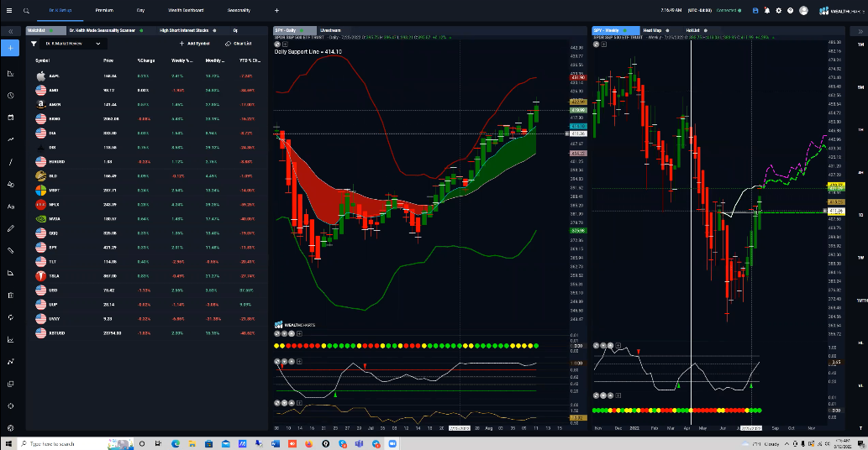Image resolution: width=868 pixels, height=450 pixels.
Task: Click the user avatar icon in top bar
Action: pyautogui.click(x=803, y=11)
